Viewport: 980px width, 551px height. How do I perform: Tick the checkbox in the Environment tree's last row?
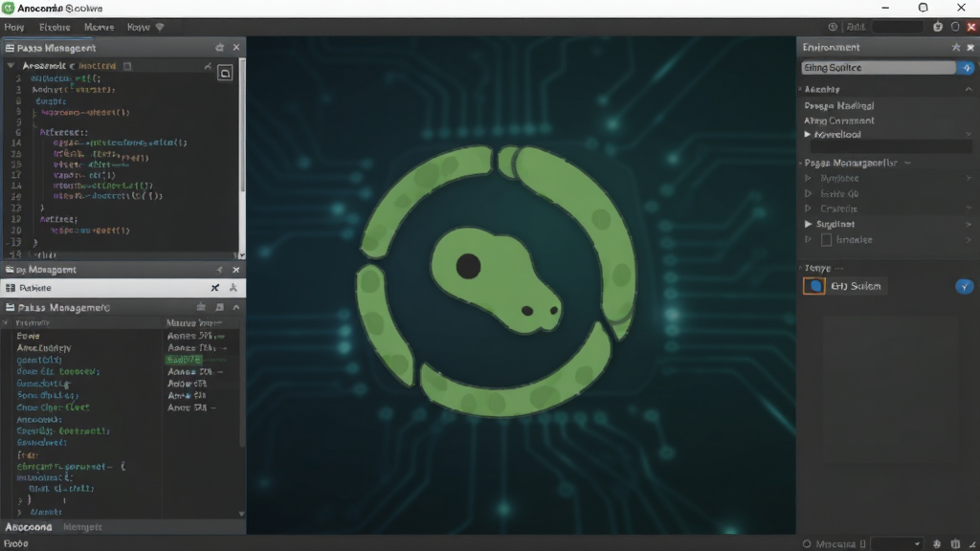[x=826, y=240]
